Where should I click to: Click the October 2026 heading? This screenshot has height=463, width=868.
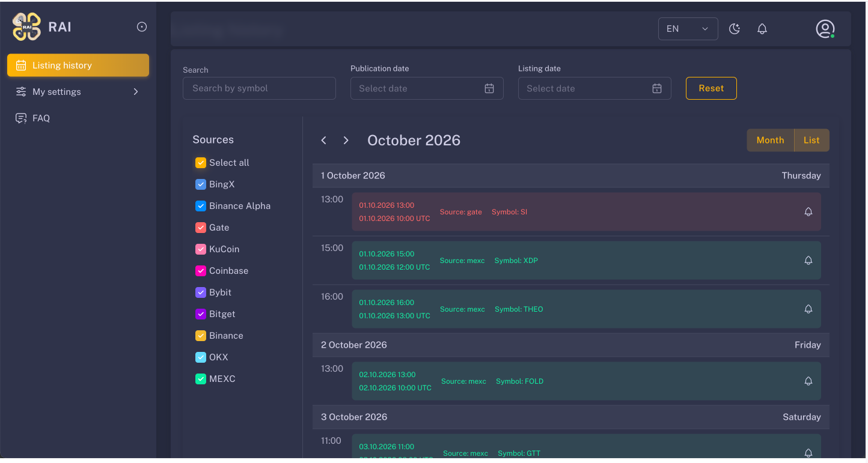click(x=414, y=141)
